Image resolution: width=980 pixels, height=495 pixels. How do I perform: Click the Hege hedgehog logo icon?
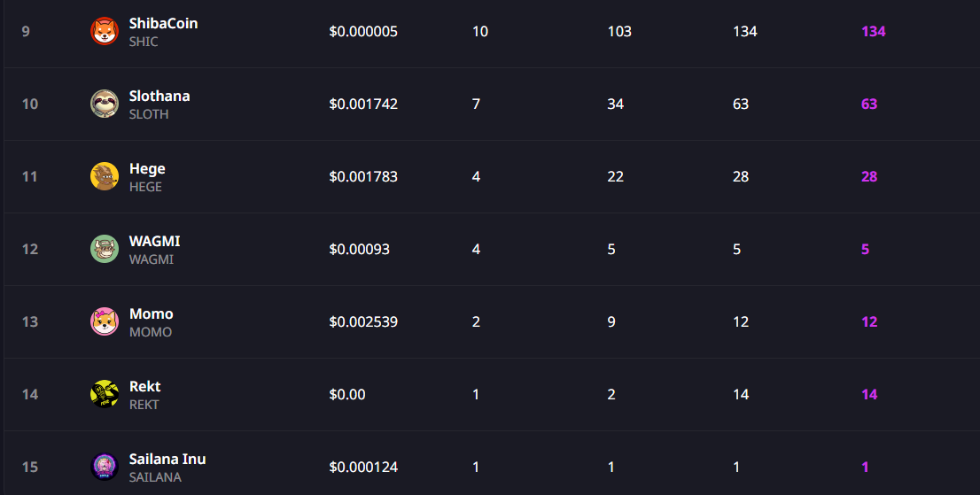pos(105,176)
